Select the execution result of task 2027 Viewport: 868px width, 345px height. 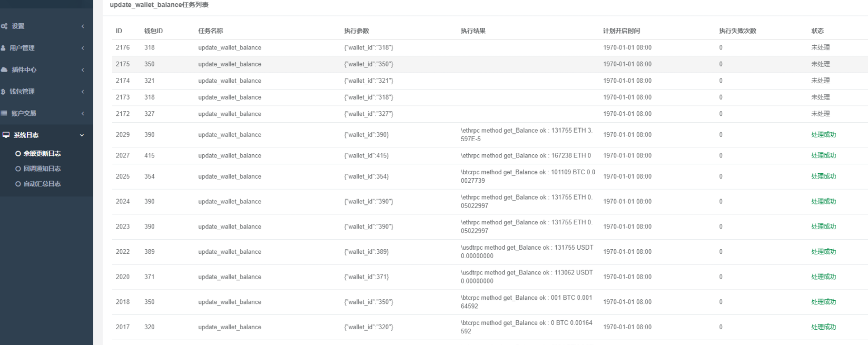click(x=526, y=155)
